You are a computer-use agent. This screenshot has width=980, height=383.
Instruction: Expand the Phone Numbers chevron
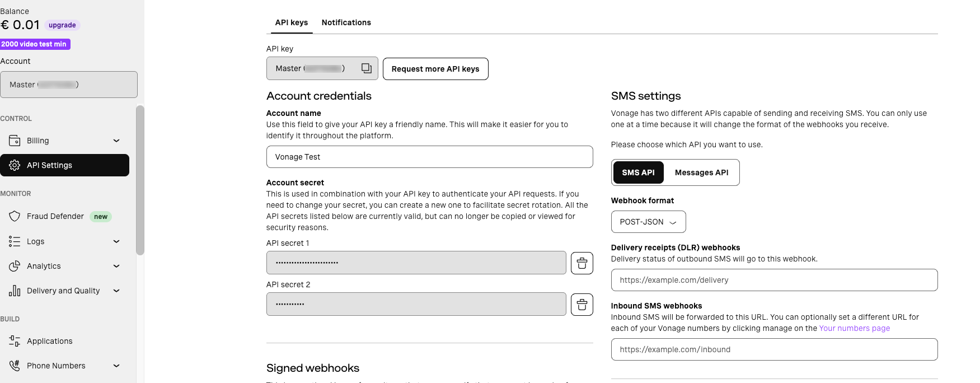point(116,366)
